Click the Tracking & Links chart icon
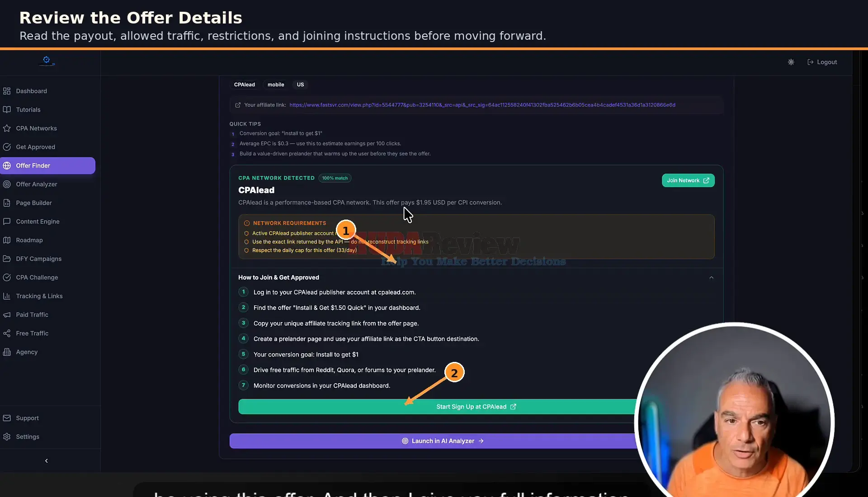Viewport: 868px width, 497px height. coord(7,296)
